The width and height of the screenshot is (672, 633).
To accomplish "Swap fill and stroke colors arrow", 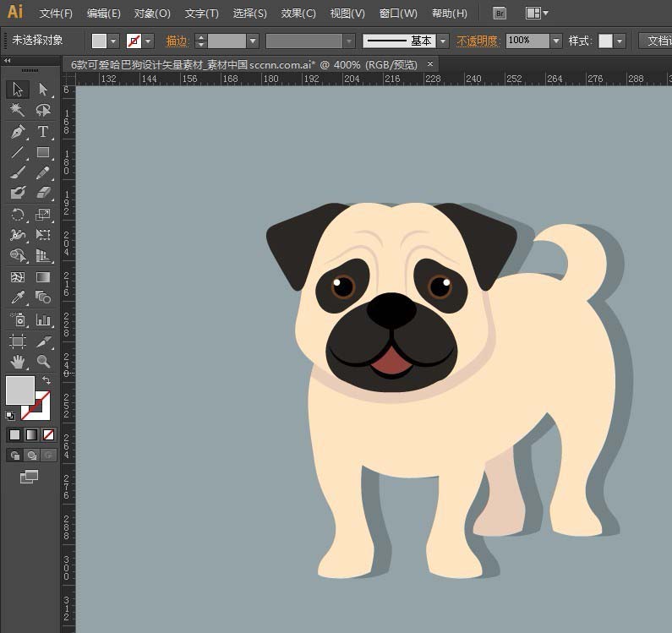I will 46,381.
